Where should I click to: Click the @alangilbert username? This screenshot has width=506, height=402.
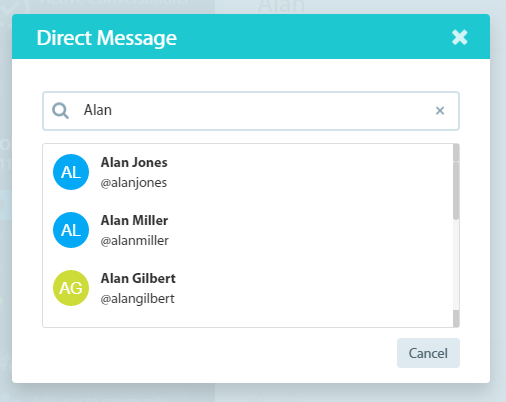(x=138, y=299)
